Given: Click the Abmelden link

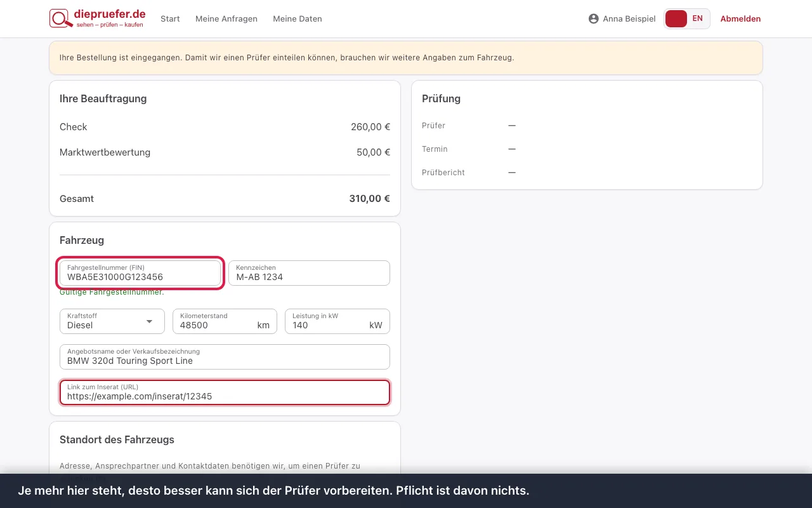Looking at the screenshot, I should coord(740,18).
